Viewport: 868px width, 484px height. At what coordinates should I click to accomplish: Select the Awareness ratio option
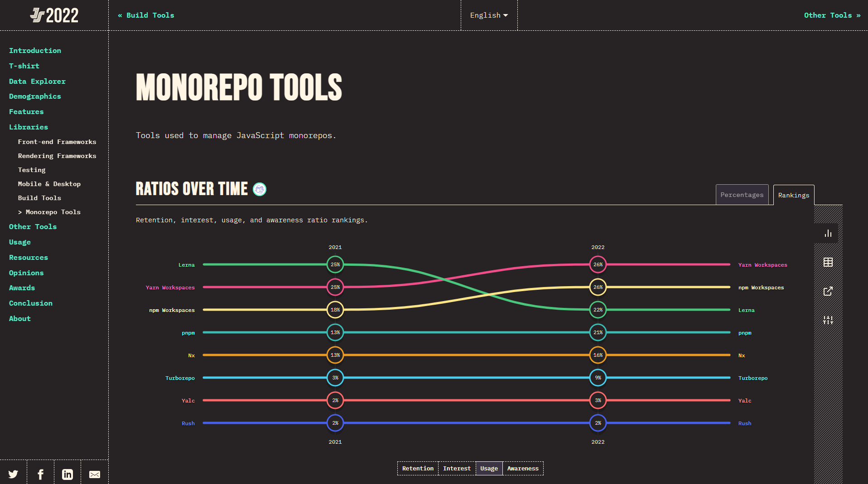523,468
